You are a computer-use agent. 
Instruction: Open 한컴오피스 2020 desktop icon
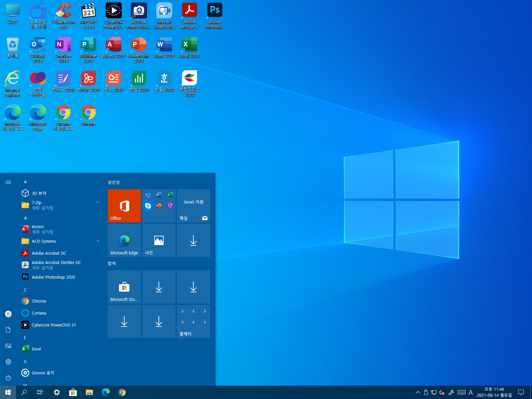click(190, 83)
